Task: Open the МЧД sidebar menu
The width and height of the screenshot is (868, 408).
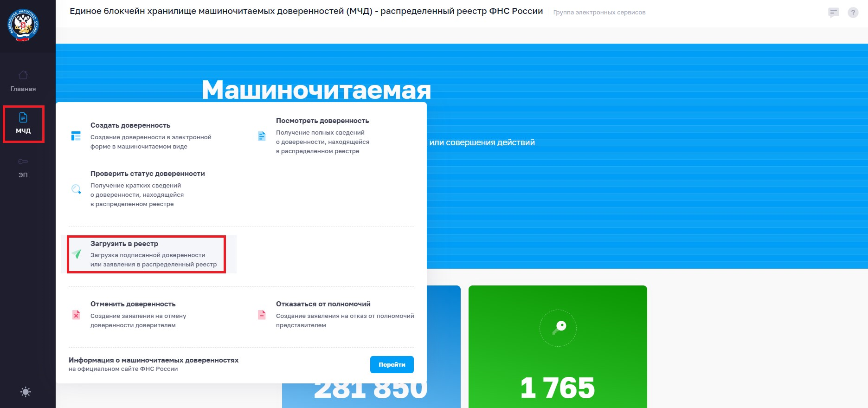Action: 23,123
